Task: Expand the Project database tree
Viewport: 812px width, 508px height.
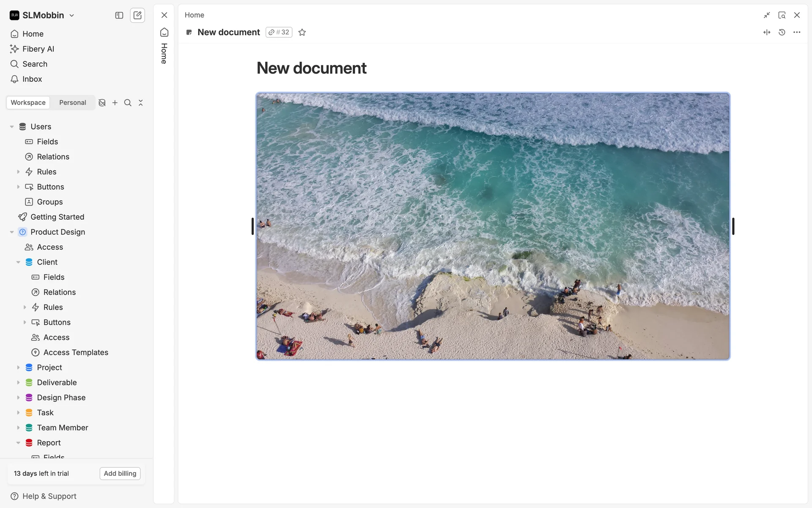Action: coord(18,367)
